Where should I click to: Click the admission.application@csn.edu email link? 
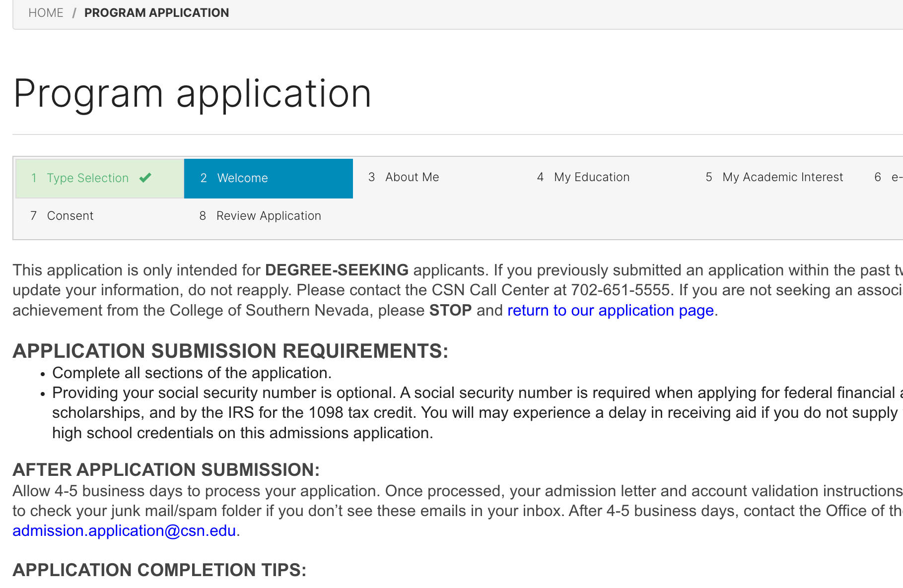(x=124, y=531)
